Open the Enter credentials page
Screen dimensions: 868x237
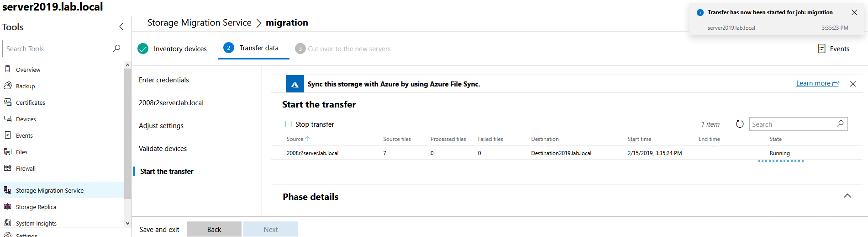pos(164,80)
